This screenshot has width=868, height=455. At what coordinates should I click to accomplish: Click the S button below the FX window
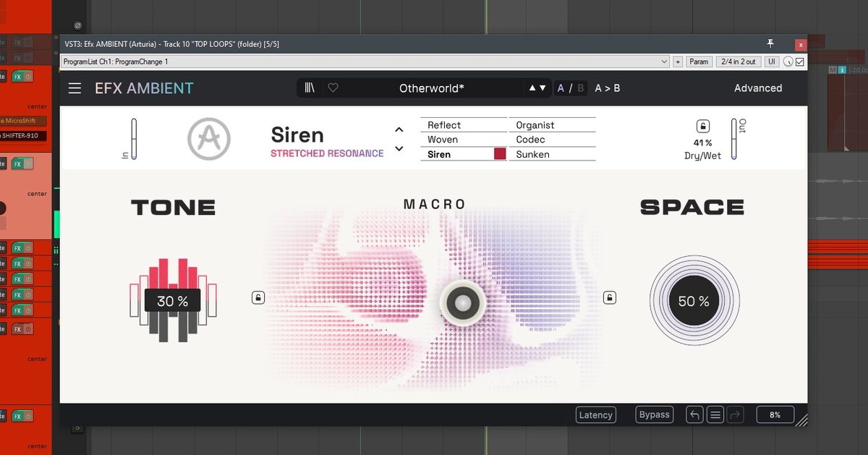coord(77,428)
